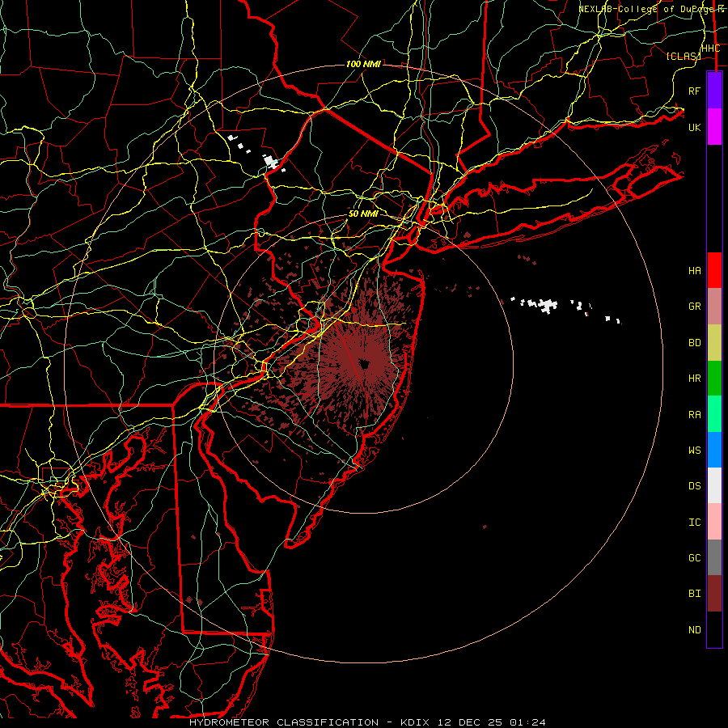Click the UK legend label
728x728 pixels.
point(694,127)
